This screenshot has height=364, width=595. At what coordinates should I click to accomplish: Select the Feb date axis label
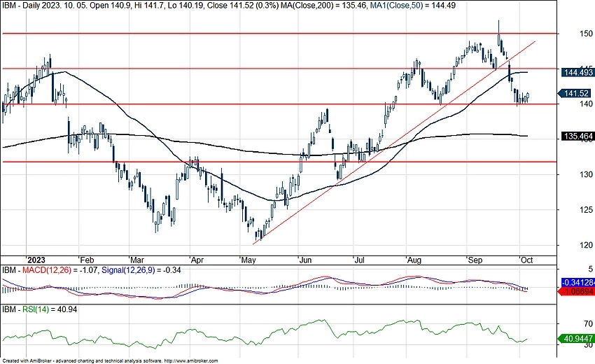pos(87,260)
